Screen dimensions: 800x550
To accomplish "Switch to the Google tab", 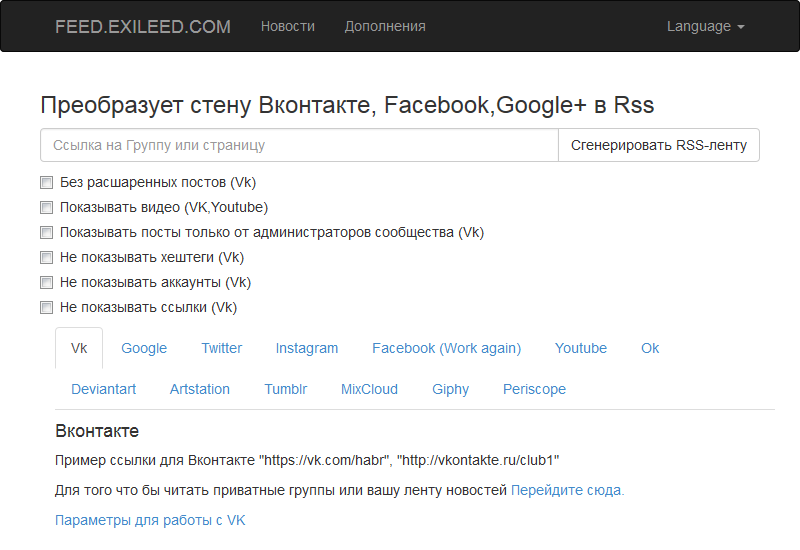I will pyautogui.click(x=144, y=349).
